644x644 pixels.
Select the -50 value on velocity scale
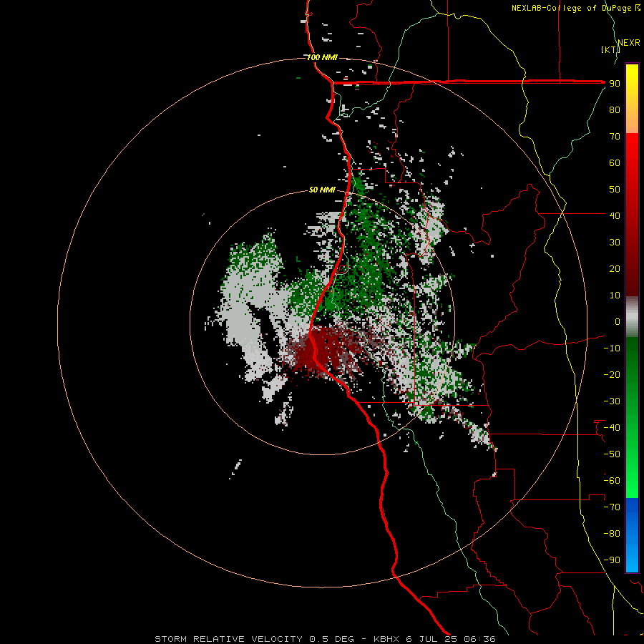pyautogui.click(x=612, y=454)
